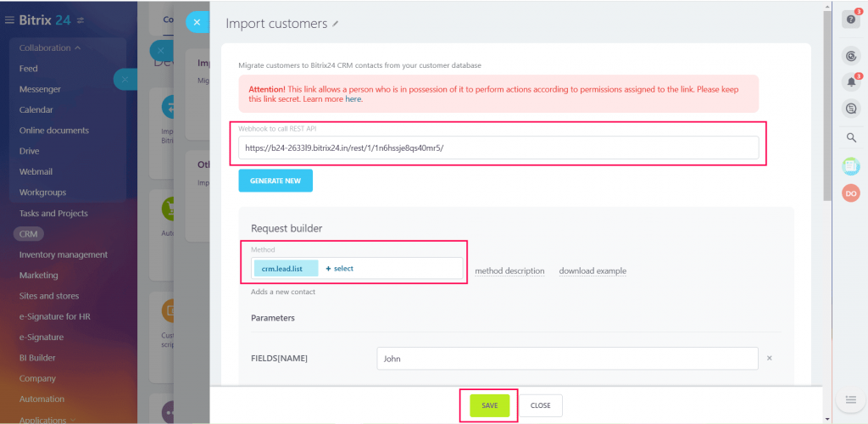Open e-Signature in the left menu

[41, 338]
